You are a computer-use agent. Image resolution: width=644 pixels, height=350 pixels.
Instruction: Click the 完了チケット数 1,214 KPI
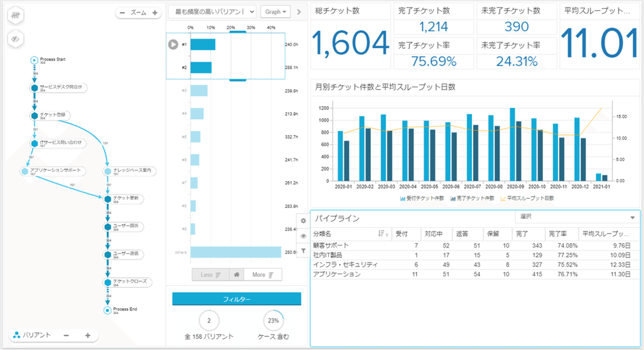[434, 19]
